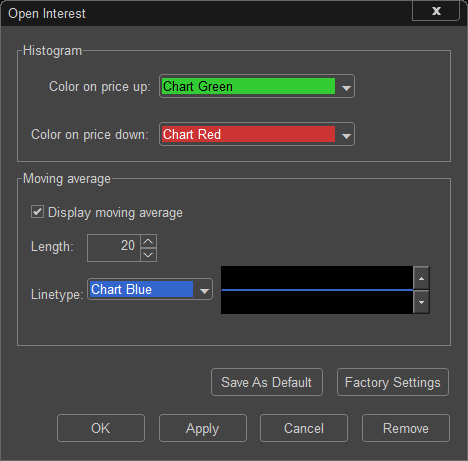Open the Color on price down dropdown

(x=346, y=135)
